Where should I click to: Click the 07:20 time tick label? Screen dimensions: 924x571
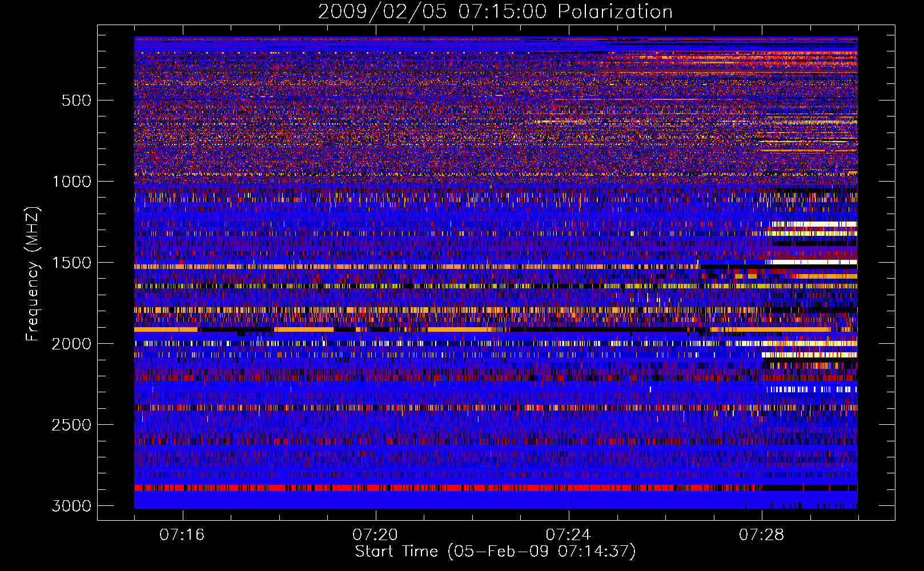click(x=375, y=535)
